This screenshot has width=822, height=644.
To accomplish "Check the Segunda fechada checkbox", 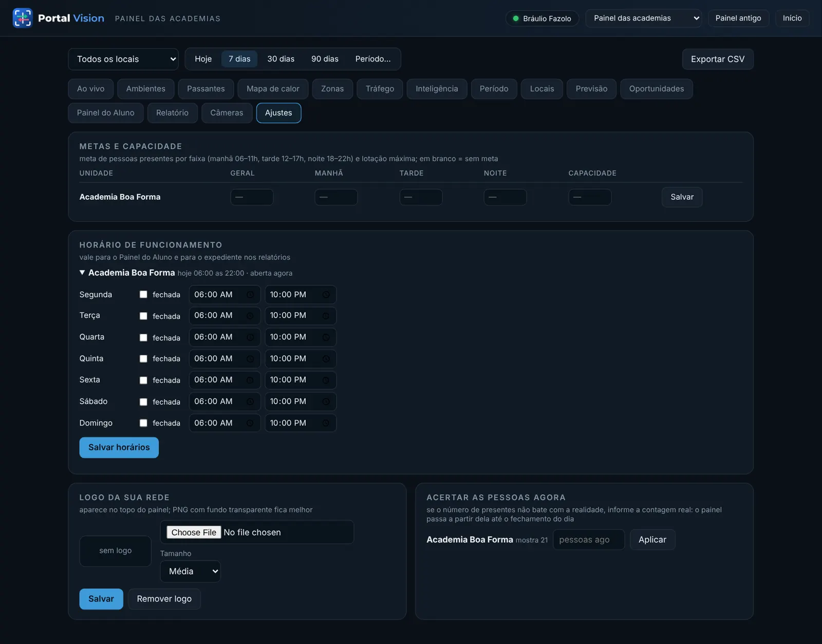I will 143,295.
